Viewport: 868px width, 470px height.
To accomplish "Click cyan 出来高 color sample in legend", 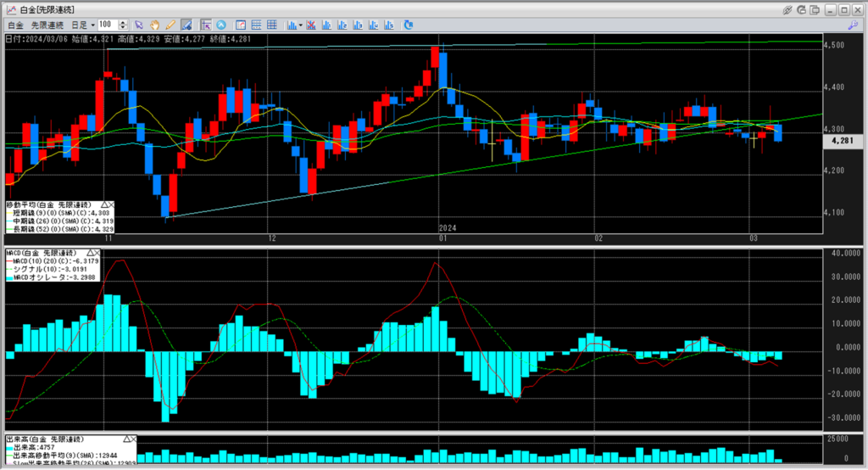I will click(x=9, y=447).
